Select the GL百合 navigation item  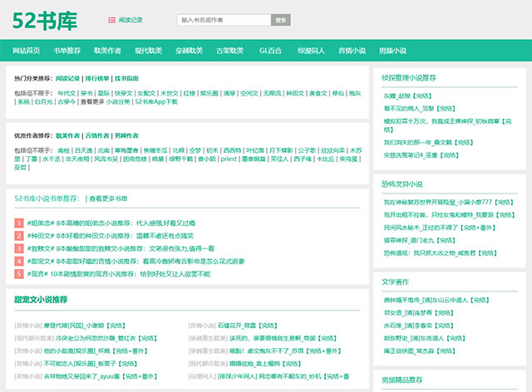click(271, 51)
